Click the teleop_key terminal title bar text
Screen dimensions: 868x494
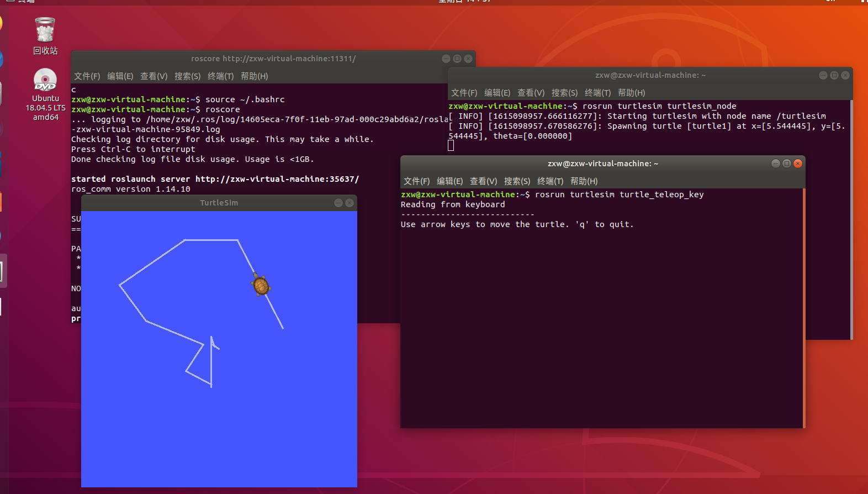(603, 164)
